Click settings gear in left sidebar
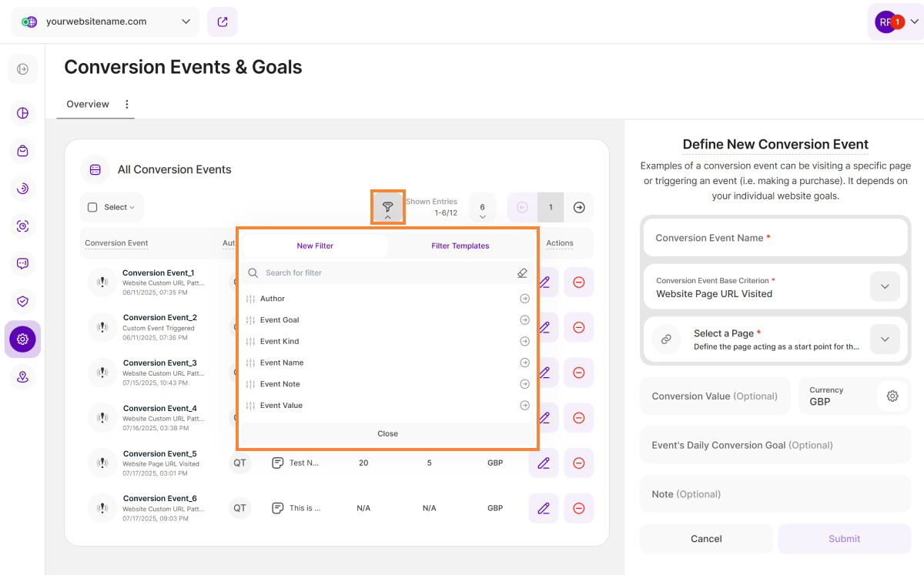Screen dimensions: 924x575 pyautogui.click(x=22, y=339)
